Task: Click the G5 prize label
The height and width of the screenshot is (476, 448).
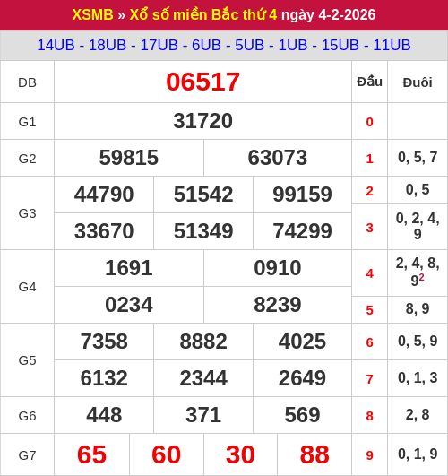Action: [27, 360]
